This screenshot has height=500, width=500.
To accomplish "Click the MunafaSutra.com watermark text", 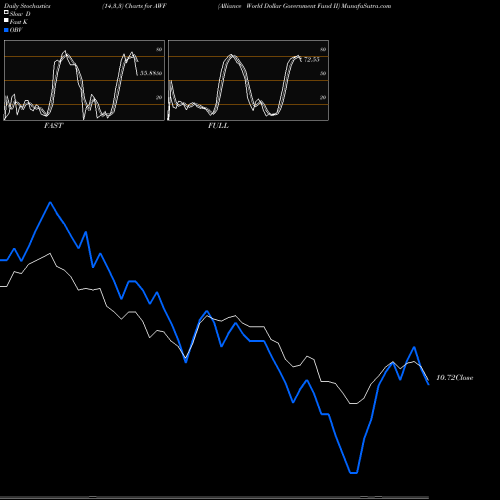I will pos(366,6).
